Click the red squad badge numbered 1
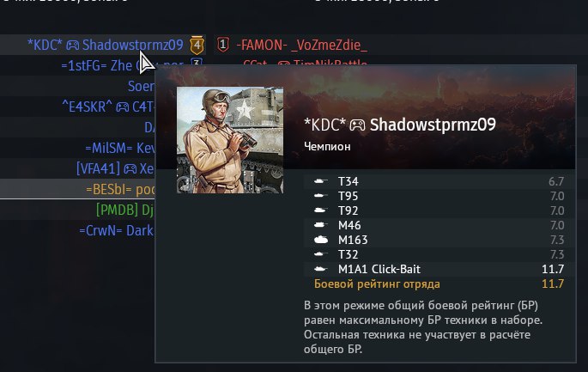Screen dimensions: 588x372 point(222,45)
